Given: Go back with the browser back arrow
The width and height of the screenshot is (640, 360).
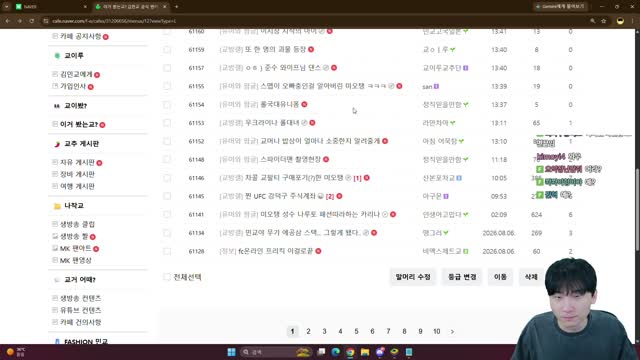Looking at the screenshot, I should (8, 21).
